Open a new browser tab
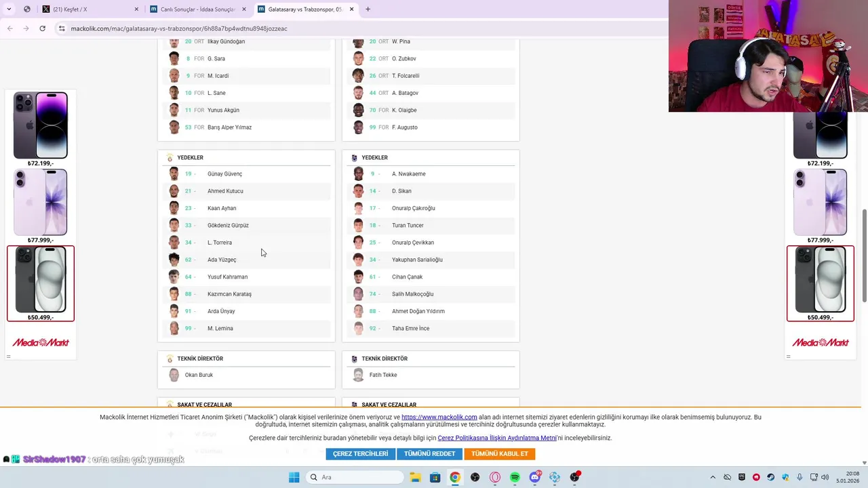 pos(368,9)
